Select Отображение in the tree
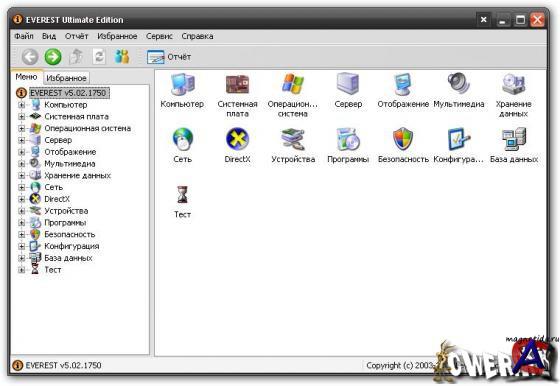The height and width of the screenshot is (386, 560). (x=70, y=152)
